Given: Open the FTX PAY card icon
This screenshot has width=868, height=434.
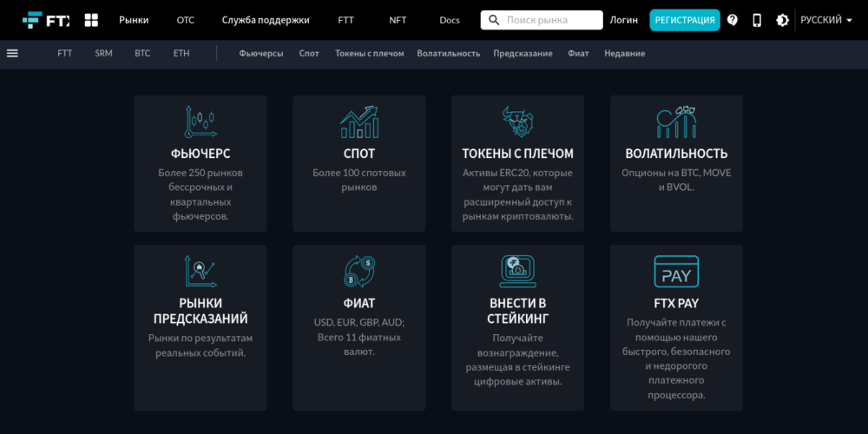Looking at the screenshot, I should coord(676,272).
